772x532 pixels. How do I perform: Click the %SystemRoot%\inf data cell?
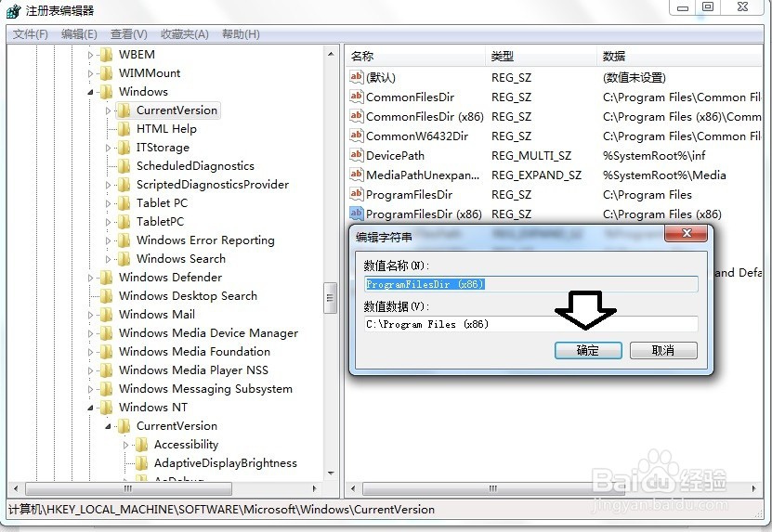[654, 156]
